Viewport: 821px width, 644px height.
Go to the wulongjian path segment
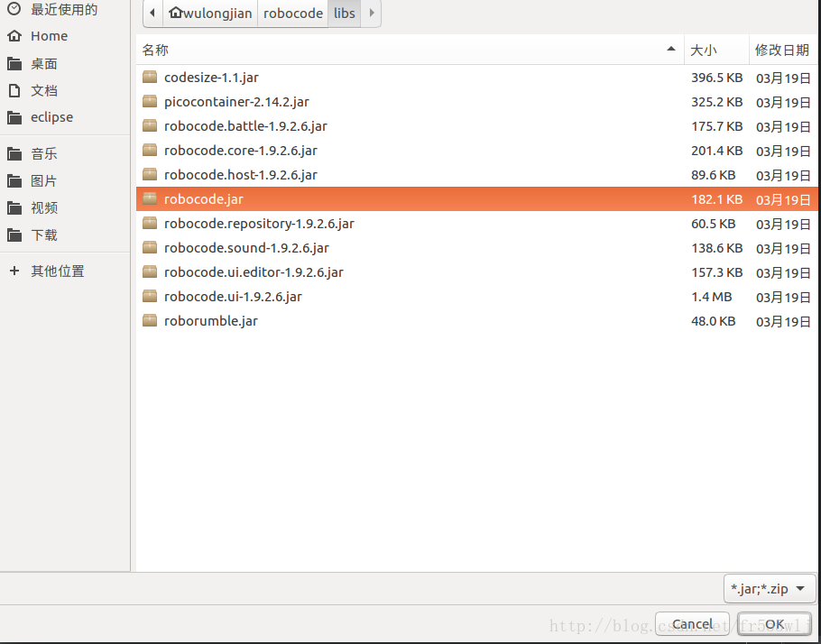[x=210, y=14]
